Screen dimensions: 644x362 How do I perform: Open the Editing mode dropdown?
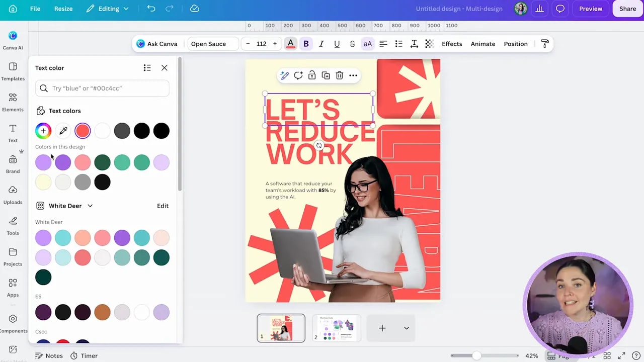click(x=107, y=9)
